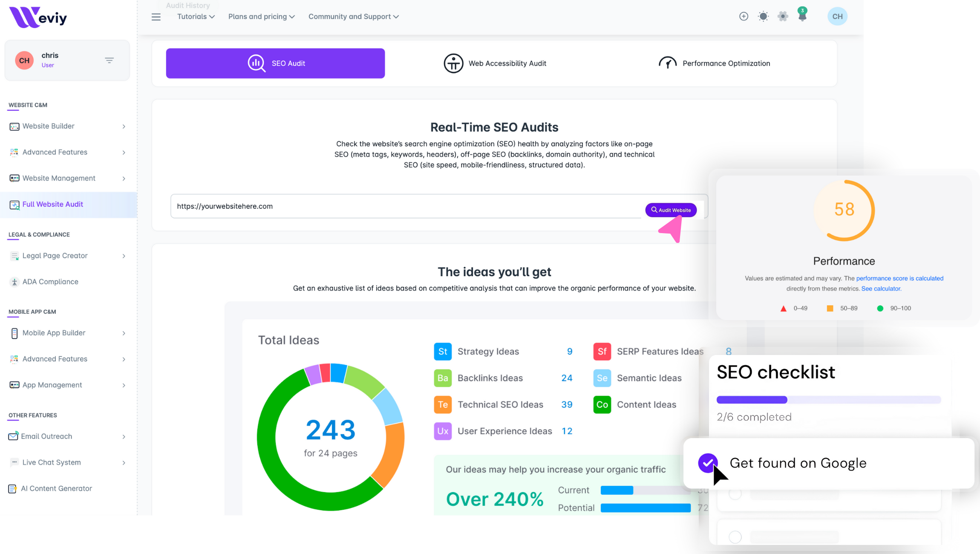Open the Plans and pricing dropdown
Screen dimensions: 980x554
[x=261, y=17]
